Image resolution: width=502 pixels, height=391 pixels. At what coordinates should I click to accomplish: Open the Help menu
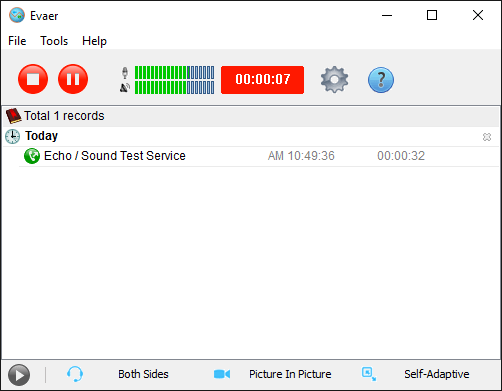pyautogui.click(x=94, y=41)
